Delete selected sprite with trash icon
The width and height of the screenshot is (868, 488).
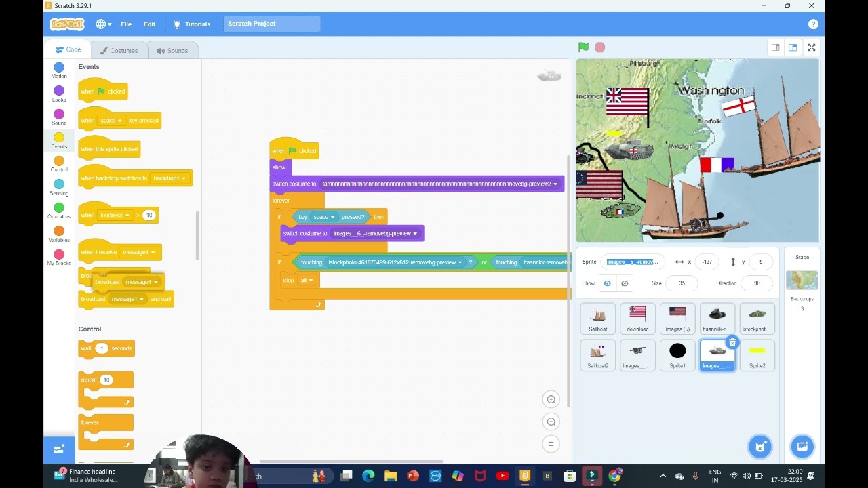732,343
